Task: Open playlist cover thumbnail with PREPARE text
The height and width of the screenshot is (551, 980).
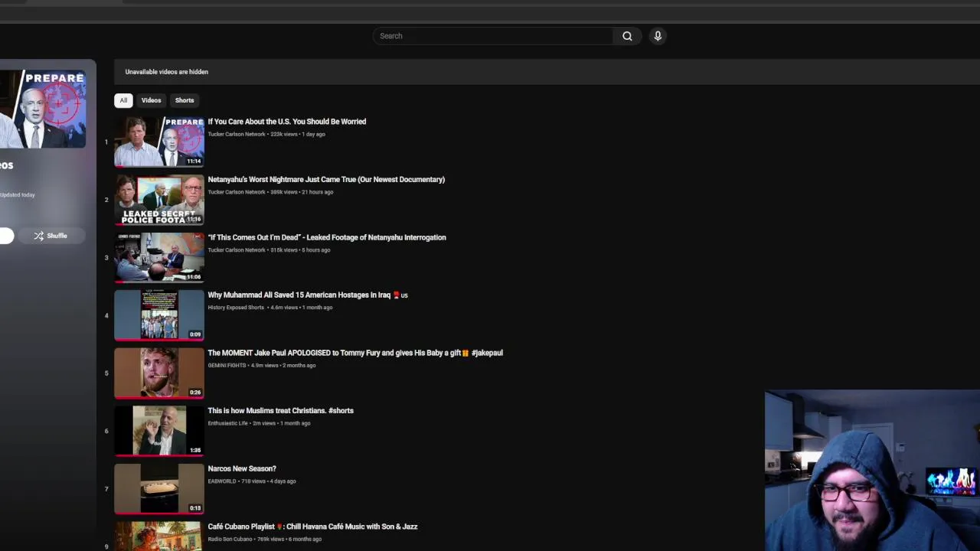Action: click(43, 109)
